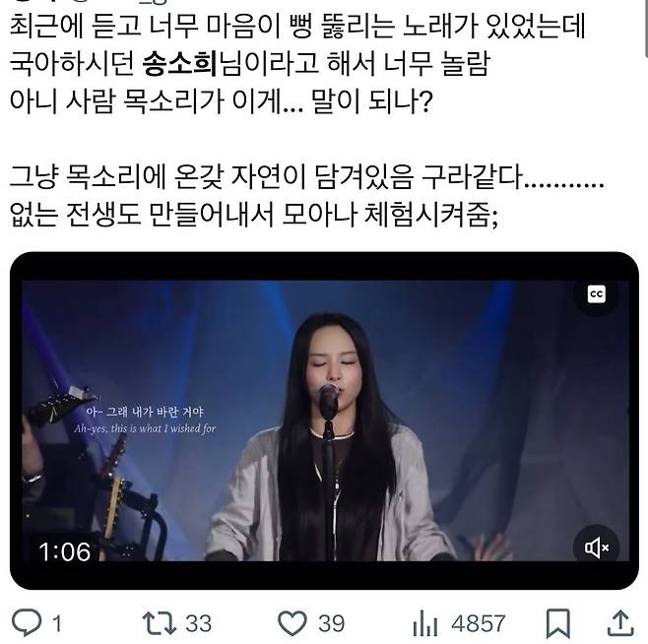
Task: Click the view count 4857
Action: point(479,623)
